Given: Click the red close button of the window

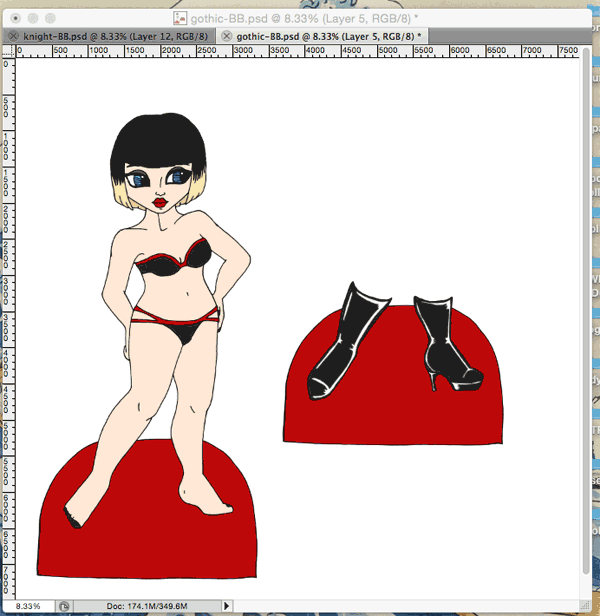Looking at the screenshot, I should click(15, 18).
